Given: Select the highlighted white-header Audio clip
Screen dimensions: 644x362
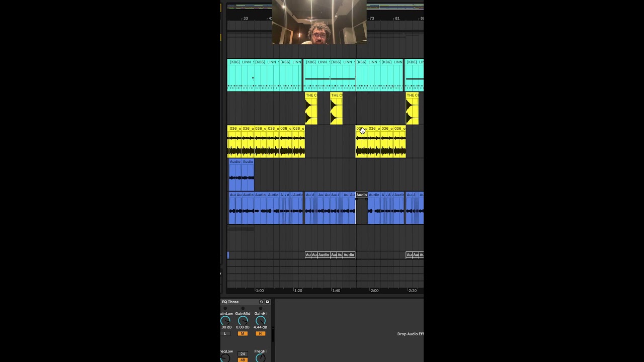Looking at the screenshot, I should tap(362, 195).
